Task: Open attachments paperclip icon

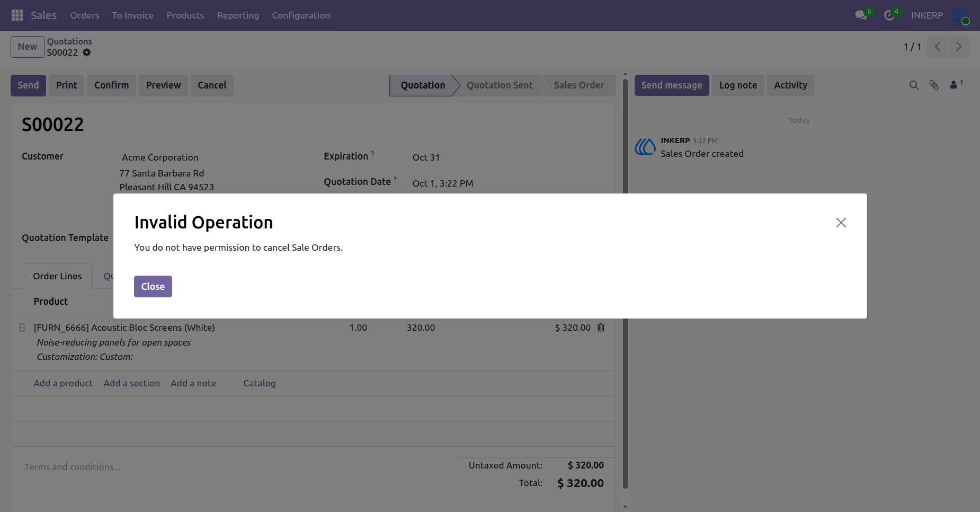Action: pyautogui.click(x=934, y=85)
